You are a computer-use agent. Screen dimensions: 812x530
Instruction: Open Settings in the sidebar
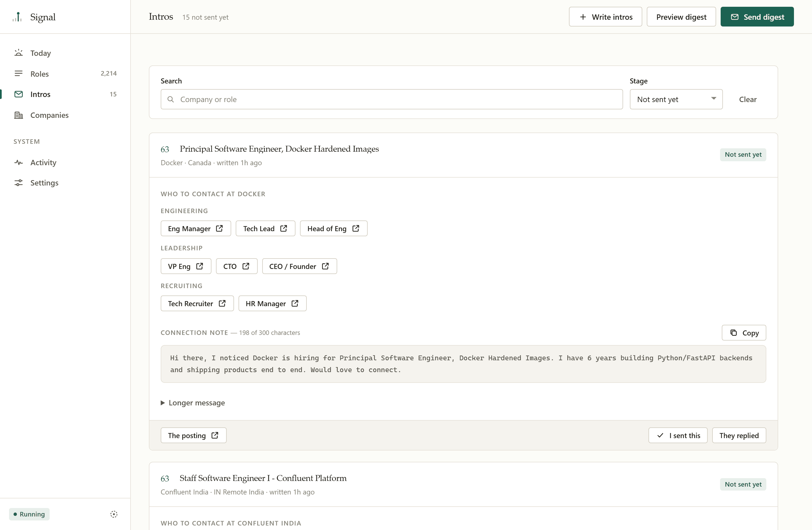tap(65, 183)
